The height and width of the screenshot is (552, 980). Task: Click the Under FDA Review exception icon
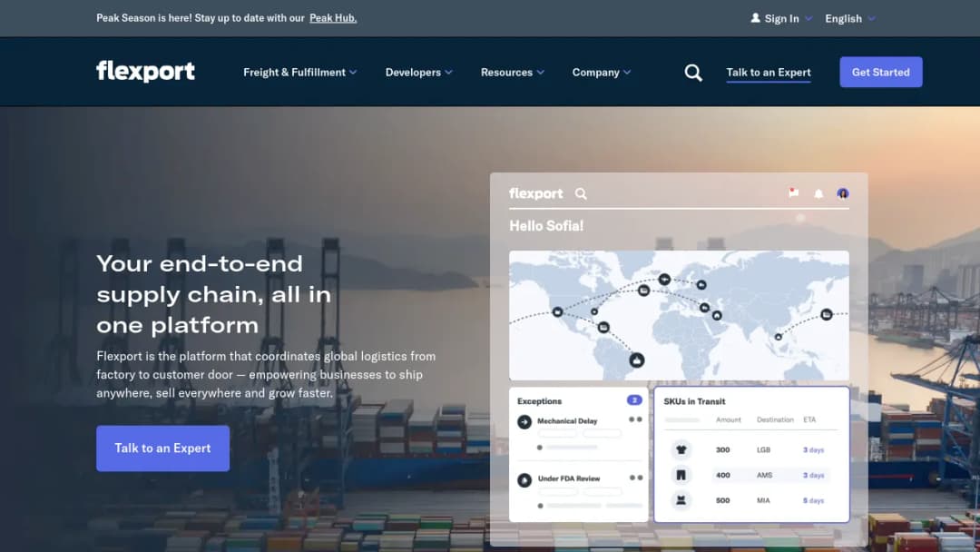pos(524,480)
